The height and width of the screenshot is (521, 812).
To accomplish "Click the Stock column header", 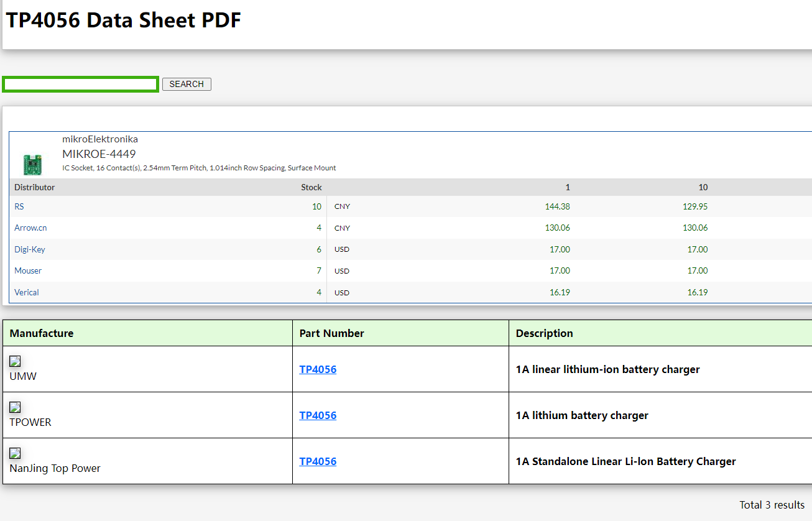I will pyautogui.click(x=311, y=187).
